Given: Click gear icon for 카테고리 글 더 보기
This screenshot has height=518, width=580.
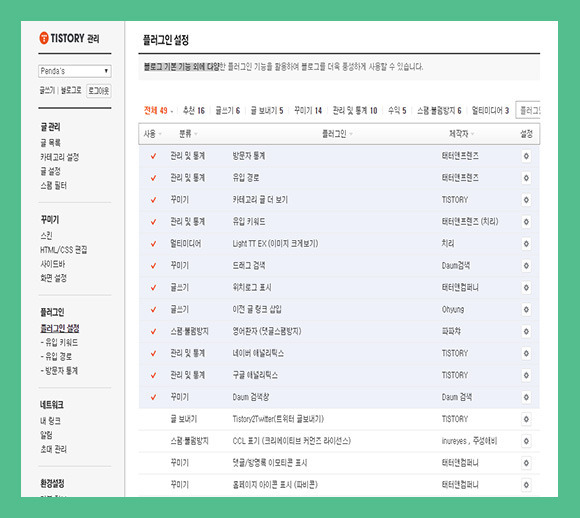Looking at the screenshot, I should point(526,200).
